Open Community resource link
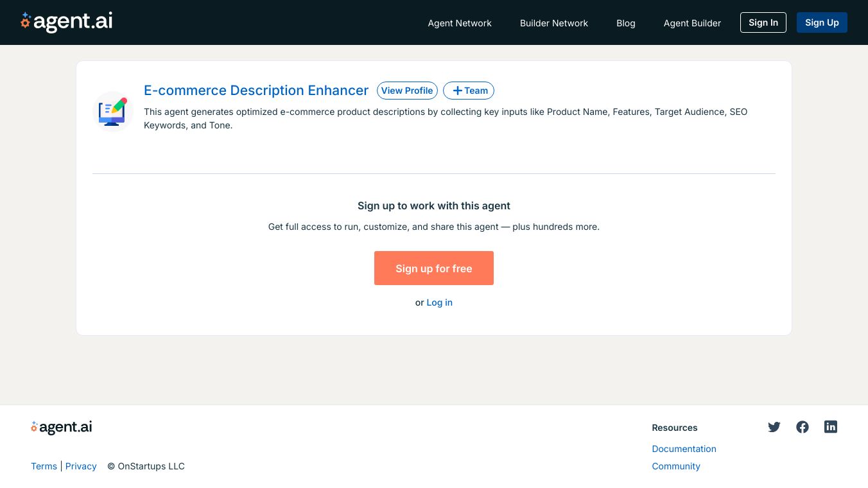 [x=676, y=466]
